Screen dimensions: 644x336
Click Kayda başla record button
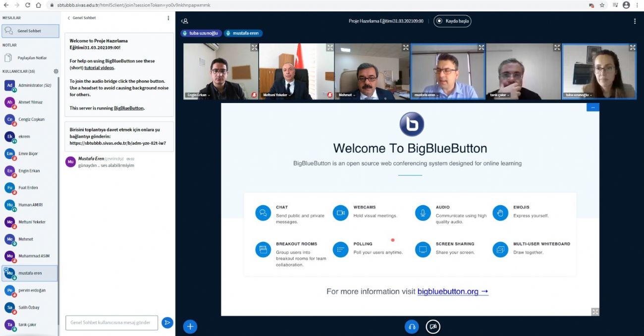point(453,21)
